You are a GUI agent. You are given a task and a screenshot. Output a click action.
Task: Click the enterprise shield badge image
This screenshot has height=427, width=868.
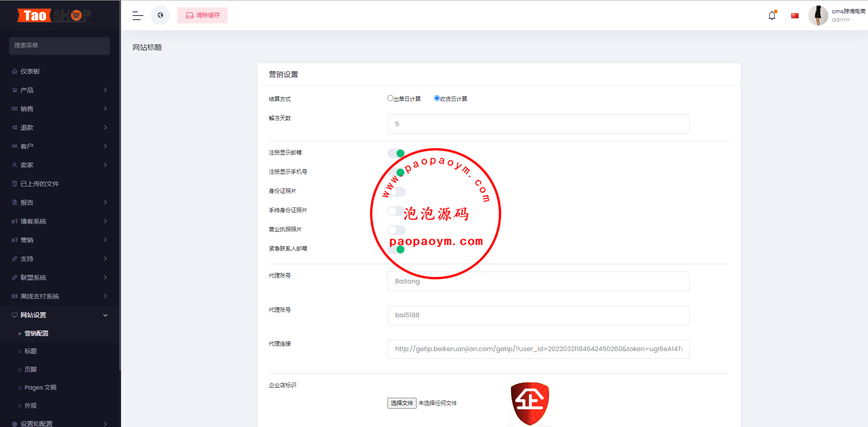[529, 403]
